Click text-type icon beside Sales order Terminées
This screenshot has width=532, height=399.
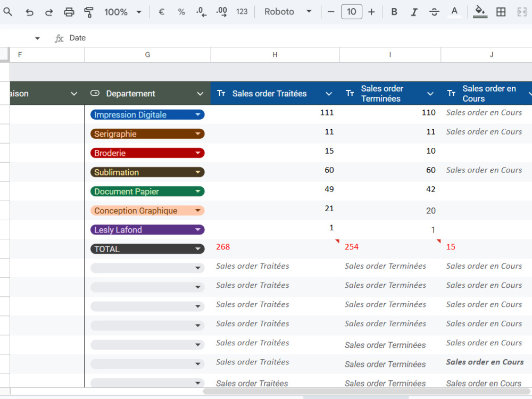[x=350, y=93]
